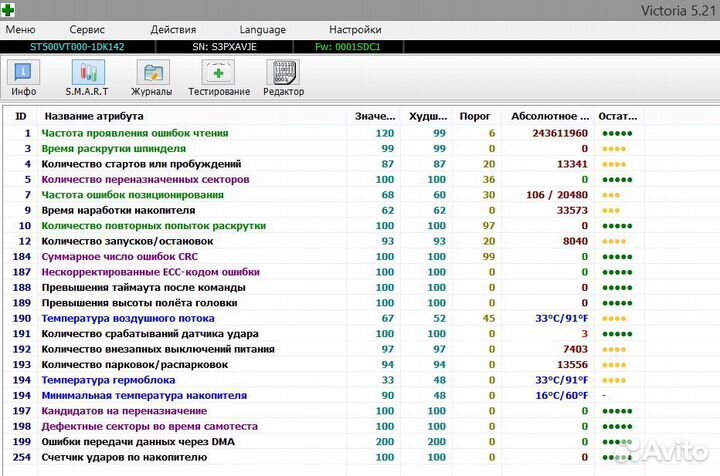Click the drive model ST500VT000-1DK142 label
This screenshot has width=720, height=476.
click(x=76, y=47)
